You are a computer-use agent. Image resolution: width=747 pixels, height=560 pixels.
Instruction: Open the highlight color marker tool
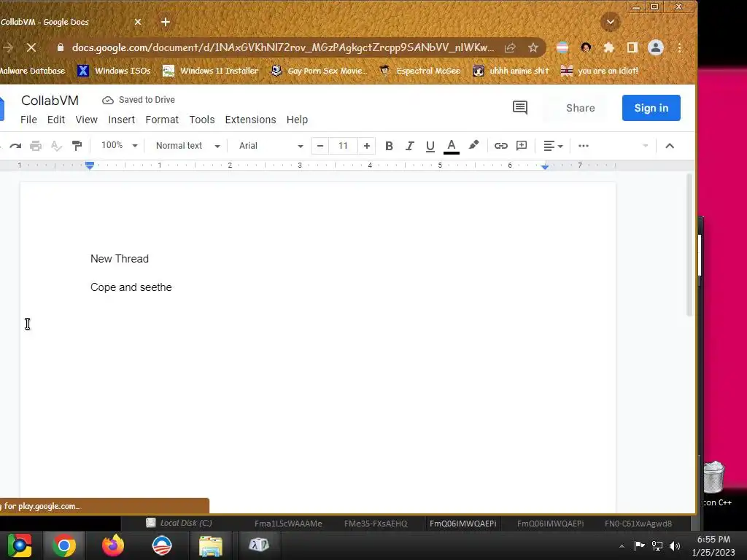coord(473,145)
